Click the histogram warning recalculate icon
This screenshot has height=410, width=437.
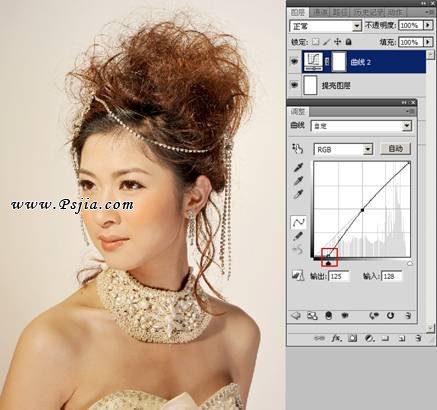coord(298,276)
